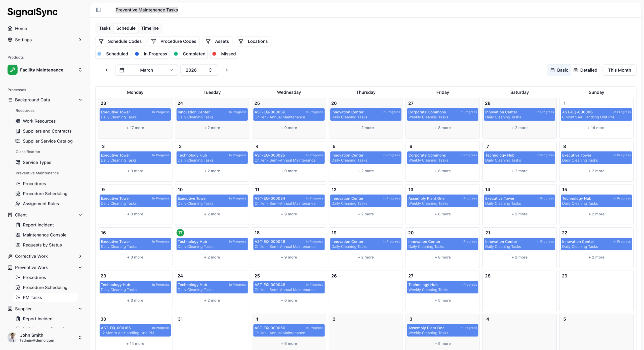
Task: Open Work Resources sidebar item
Action: (x=39, y=121)
